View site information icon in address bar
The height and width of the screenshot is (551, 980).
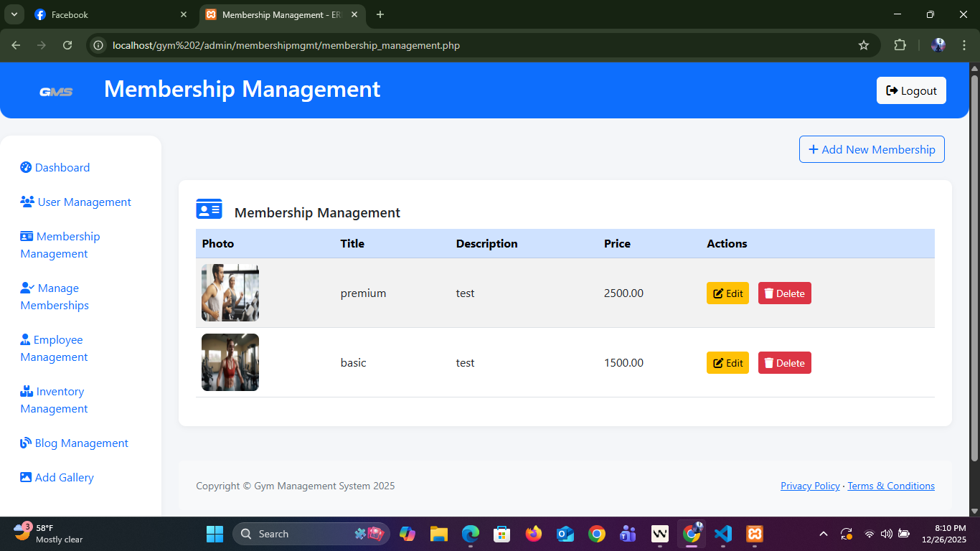pos(99,45)
